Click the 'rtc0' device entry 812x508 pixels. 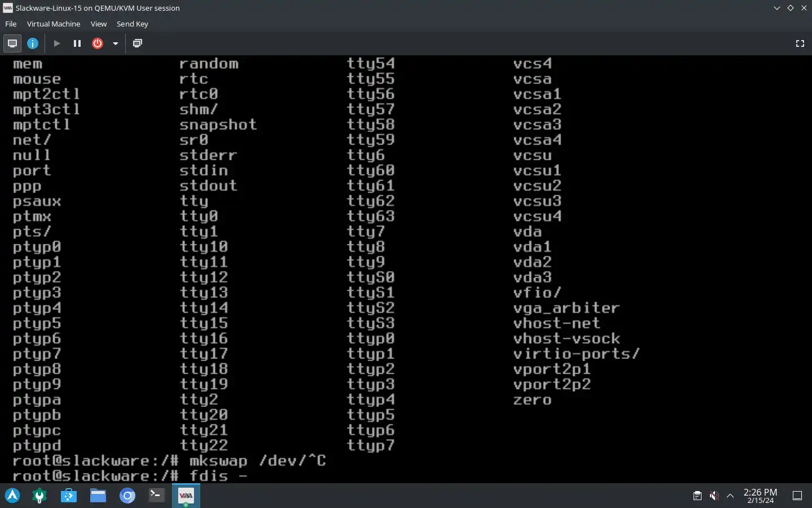click(198, 94)
